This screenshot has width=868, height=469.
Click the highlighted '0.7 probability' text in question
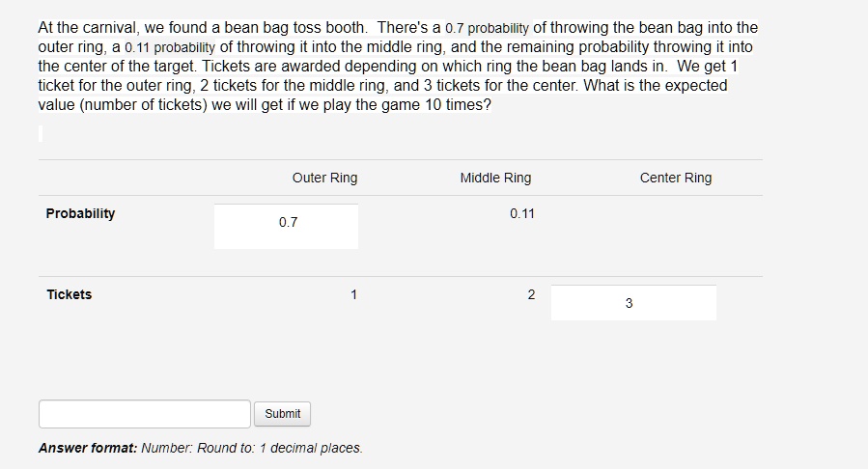(x=488, y=28)
